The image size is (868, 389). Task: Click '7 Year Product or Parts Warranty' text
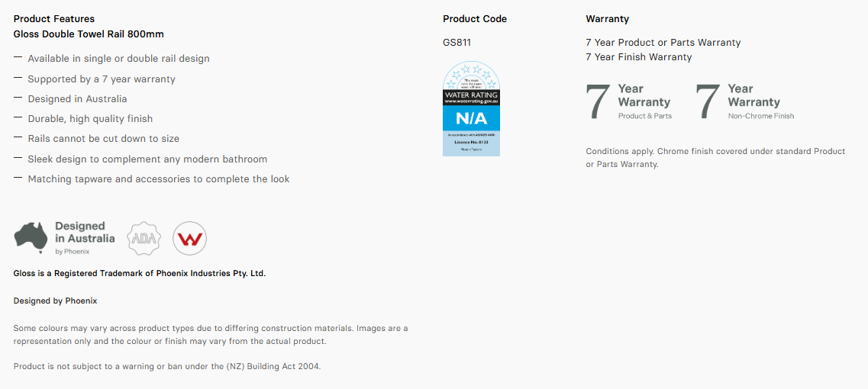(x=663, y=43)
